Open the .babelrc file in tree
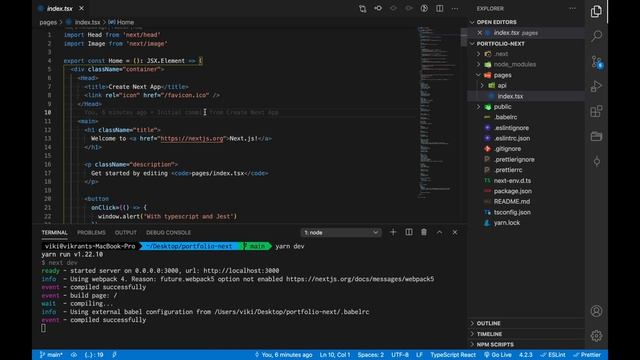Viewport: 640px width, 360px height. coord(505,117)
